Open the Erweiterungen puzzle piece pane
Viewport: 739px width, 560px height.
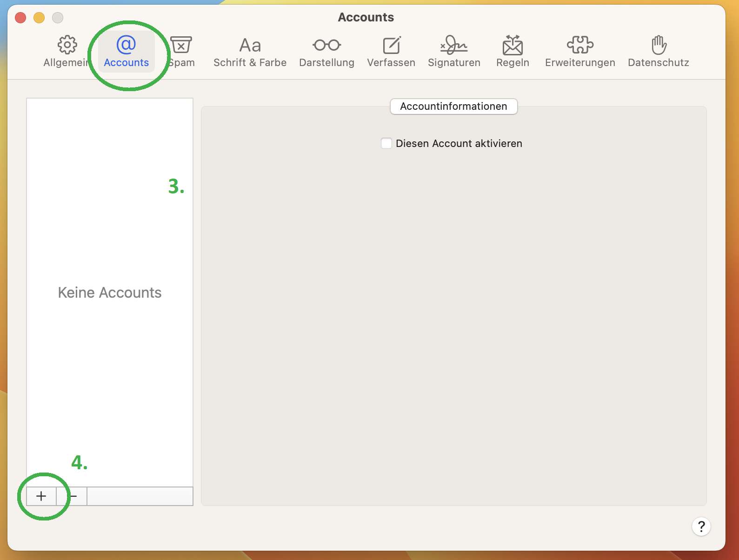click(580, 51)
